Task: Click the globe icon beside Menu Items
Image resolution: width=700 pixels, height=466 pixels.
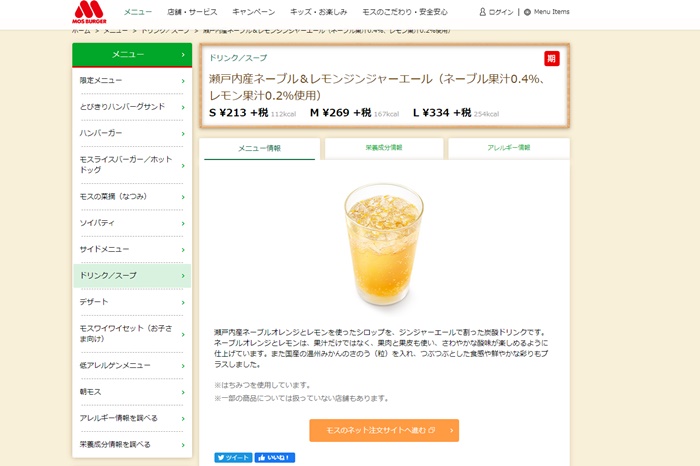Action: point(527,12)
